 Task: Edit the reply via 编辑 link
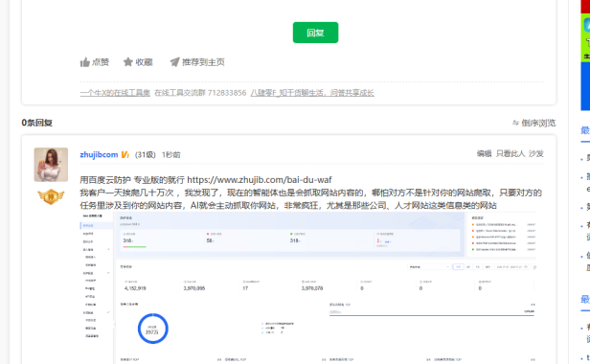coord(484,153)
